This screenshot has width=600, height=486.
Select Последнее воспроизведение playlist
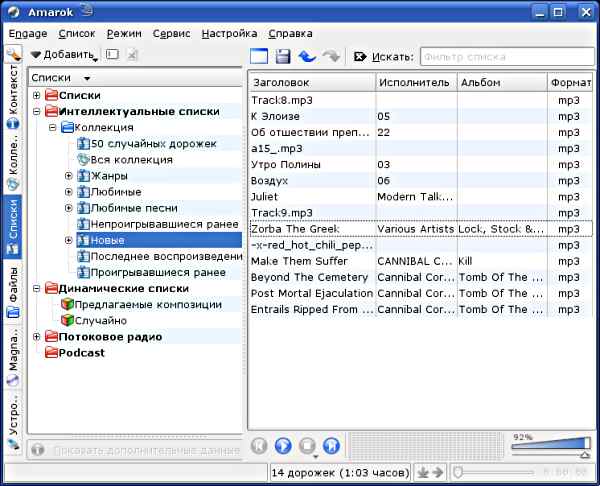pos(160,256)
